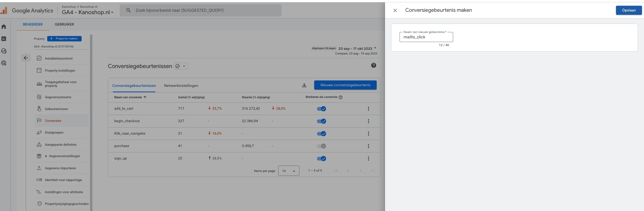
Task: Click the Conversies flag icon
Action: click(x=39, y=120)
